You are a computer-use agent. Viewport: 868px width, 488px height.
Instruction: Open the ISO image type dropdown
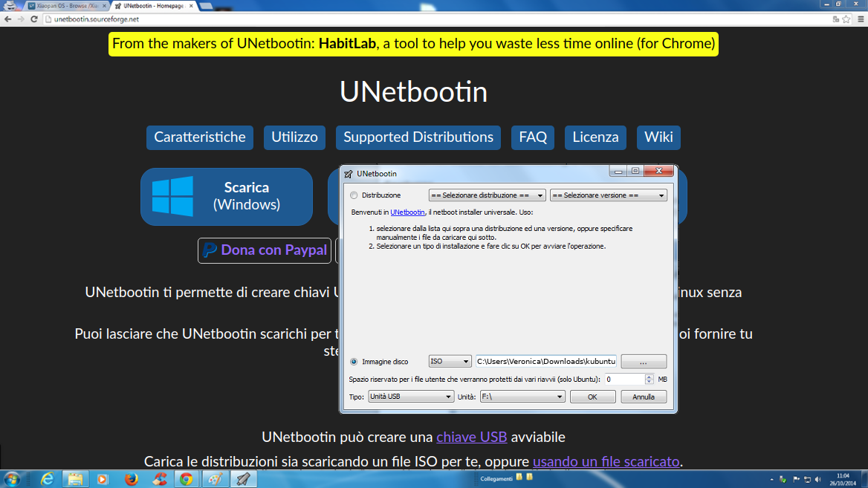coord(450,361)
